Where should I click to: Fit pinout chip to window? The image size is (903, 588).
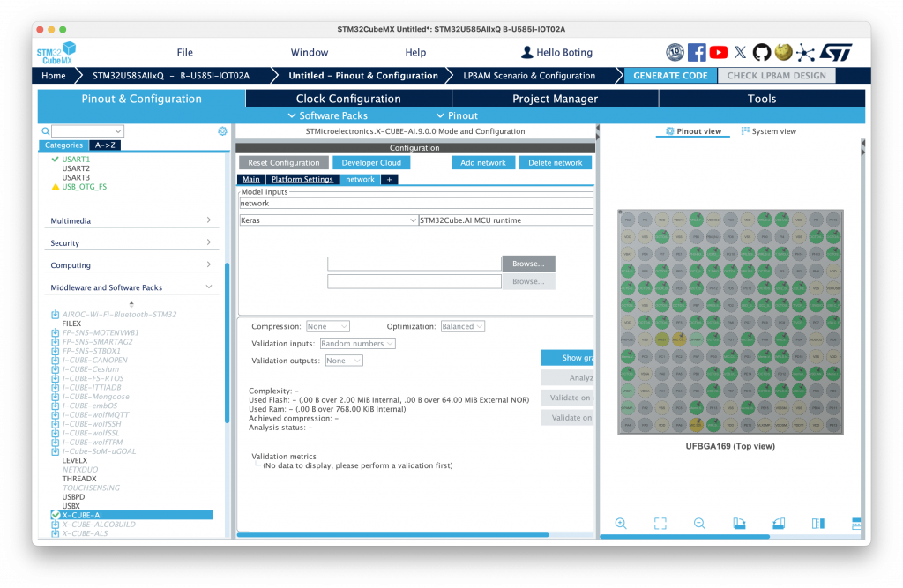pos(660,523)
